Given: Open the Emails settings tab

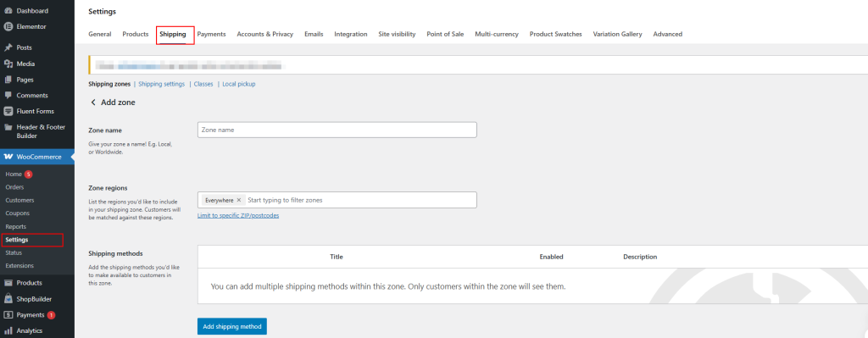Looking at the screenshot, I should 314,34.
